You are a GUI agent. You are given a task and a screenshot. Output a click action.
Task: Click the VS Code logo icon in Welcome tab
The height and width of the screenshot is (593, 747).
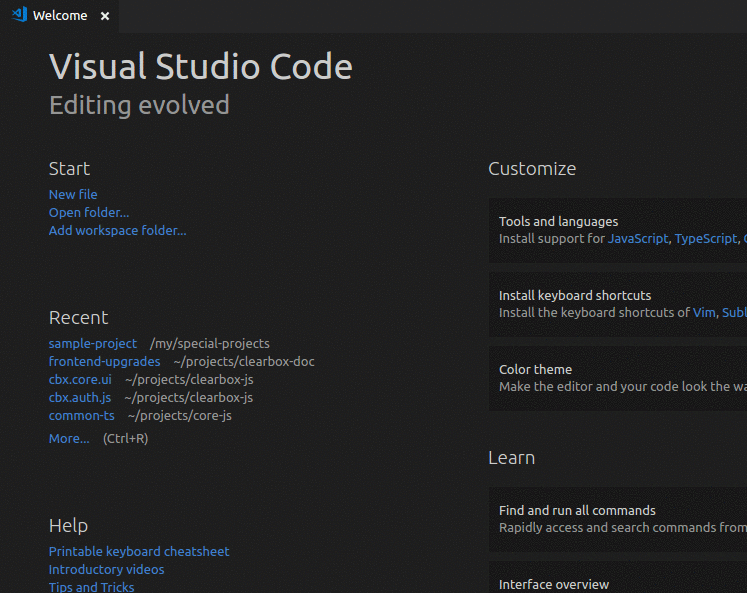click(20, 14)
